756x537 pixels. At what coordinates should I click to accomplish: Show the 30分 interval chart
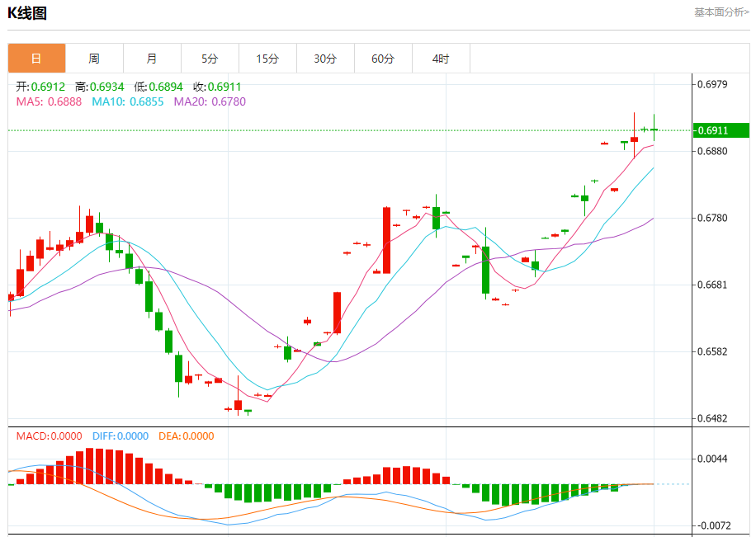click(x=325, y=59)
